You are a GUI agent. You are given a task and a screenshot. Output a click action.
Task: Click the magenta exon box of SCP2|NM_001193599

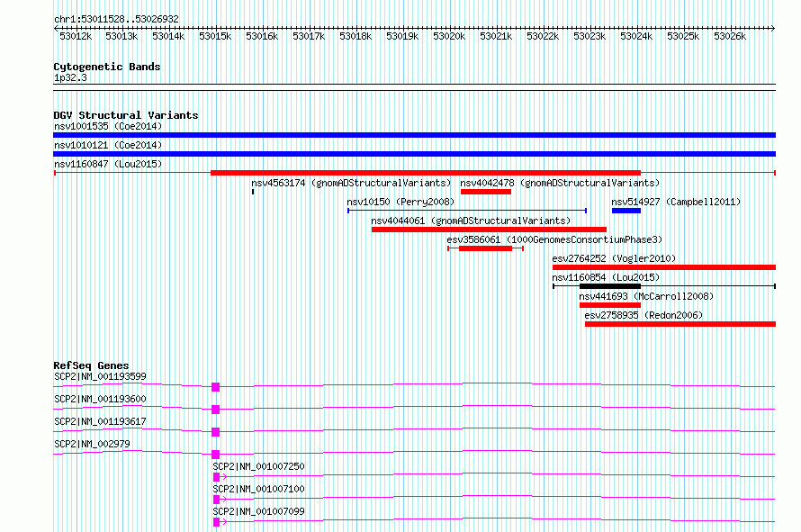(216, 387)
